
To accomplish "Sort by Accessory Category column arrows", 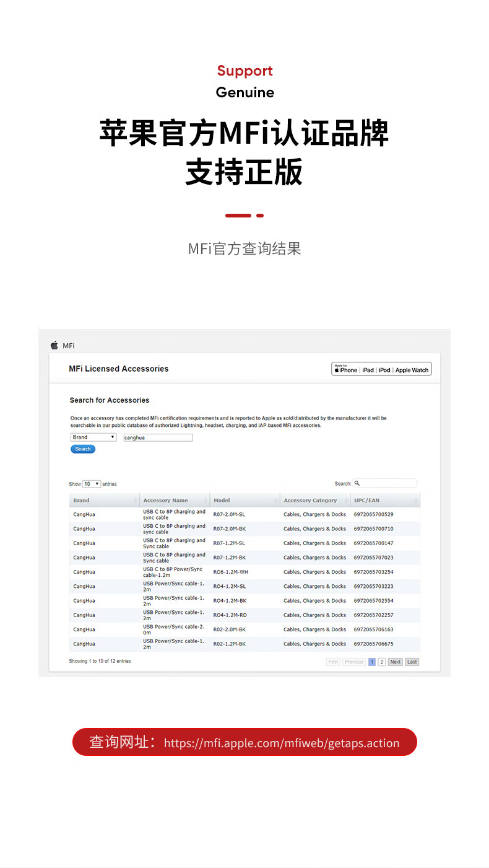I will 347,501.
